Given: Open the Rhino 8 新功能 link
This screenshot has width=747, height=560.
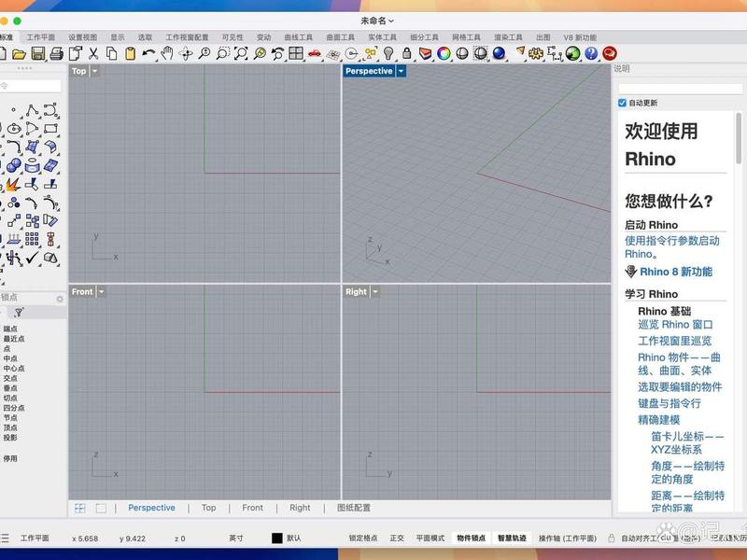Looking at the screenshot, I should pyautogui.click(x=676, y=272).
